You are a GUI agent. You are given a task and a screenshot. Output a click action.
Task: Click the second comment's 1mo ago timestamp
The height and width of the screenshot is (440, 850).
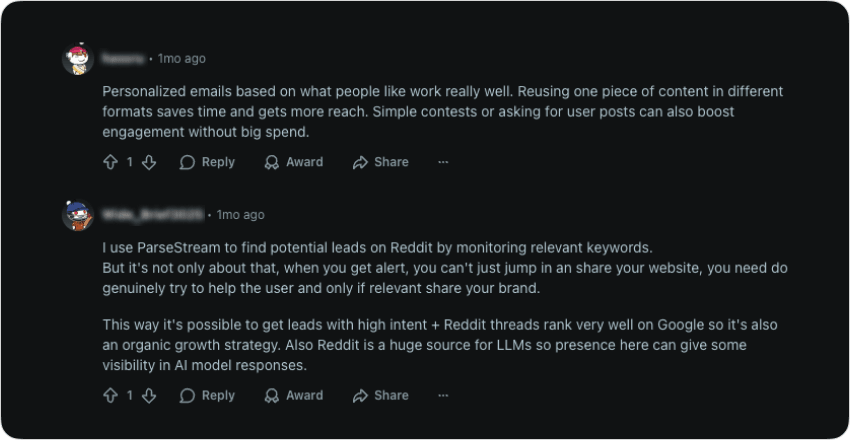(240, 215)
